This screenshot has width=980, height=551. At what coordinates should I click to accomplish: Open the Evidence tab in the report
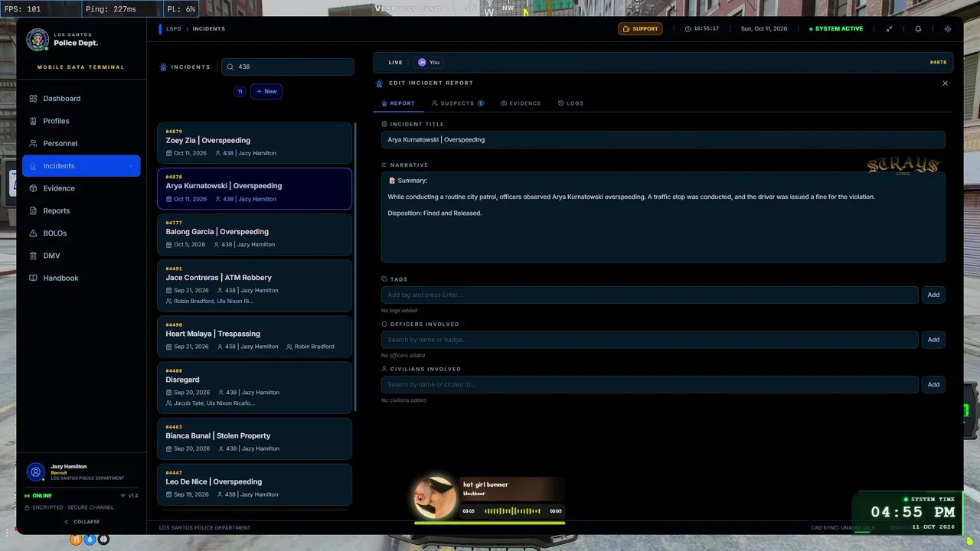click(521, 103)
